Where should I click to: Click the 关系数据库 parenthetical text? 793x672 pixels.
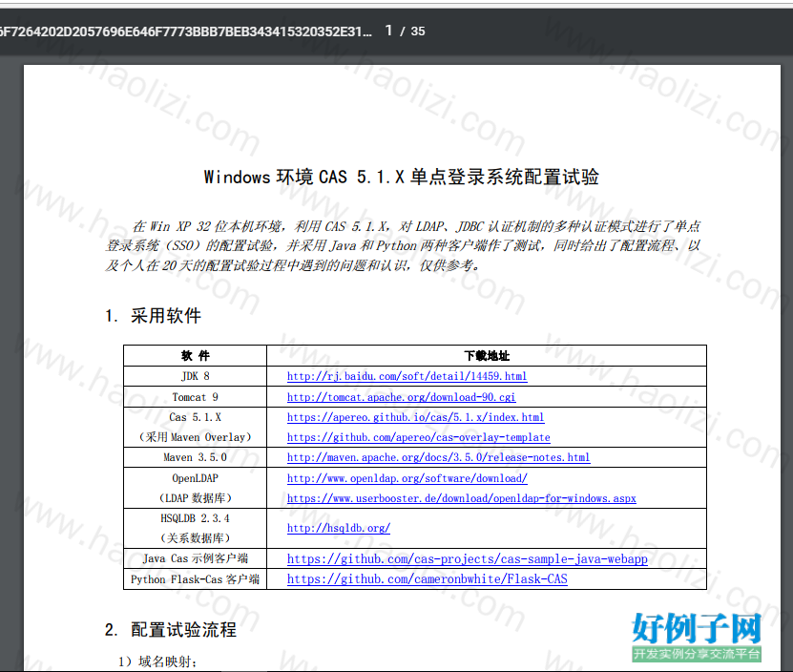196,538
